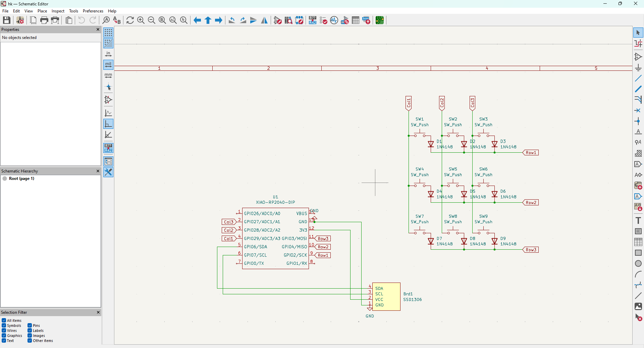Navigate up one hierarchy sheet arrow
The height and width of the screenshot is (348, 644).
[x=208, y=20]
